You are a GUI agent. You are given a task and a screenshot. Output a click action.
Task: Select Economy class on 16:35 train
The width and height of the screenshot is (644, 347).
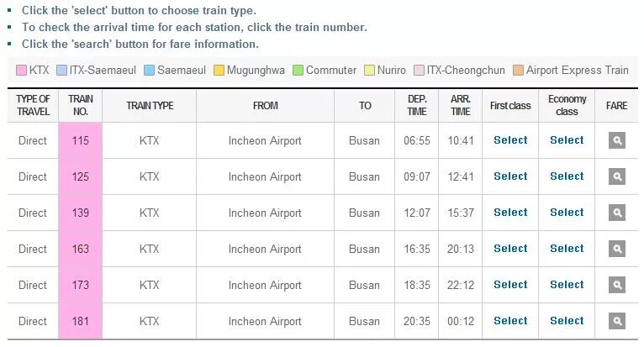click(x=567, y=249)
